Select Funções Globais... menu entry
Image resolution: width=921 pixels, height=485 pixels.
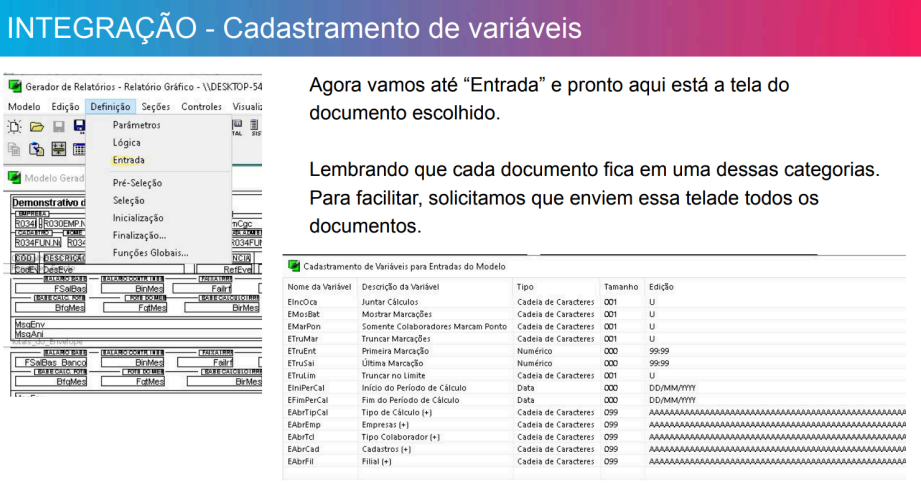click(150, 253)
